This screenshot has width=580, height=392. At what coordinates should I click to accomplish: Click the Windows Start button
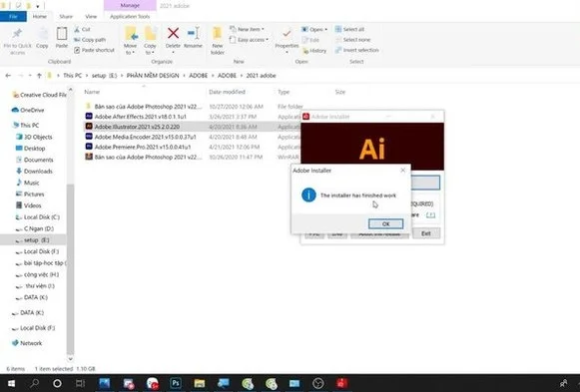pyautogui.click(x=11, y=383)
